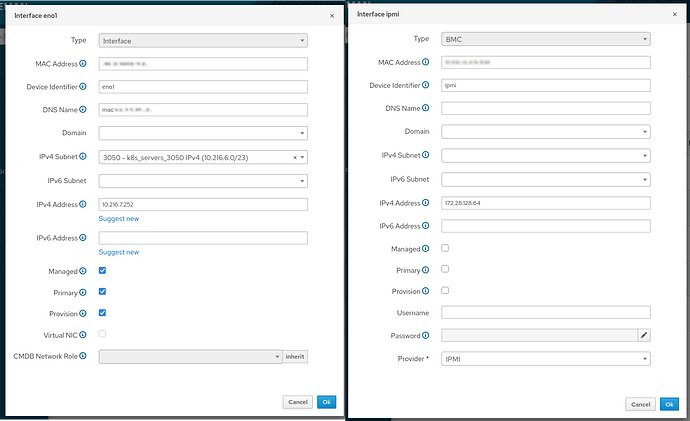This screenshot has height=421, width=690.
Task: Click Cancel in the eno1 dialog
Action: (298, 402)
